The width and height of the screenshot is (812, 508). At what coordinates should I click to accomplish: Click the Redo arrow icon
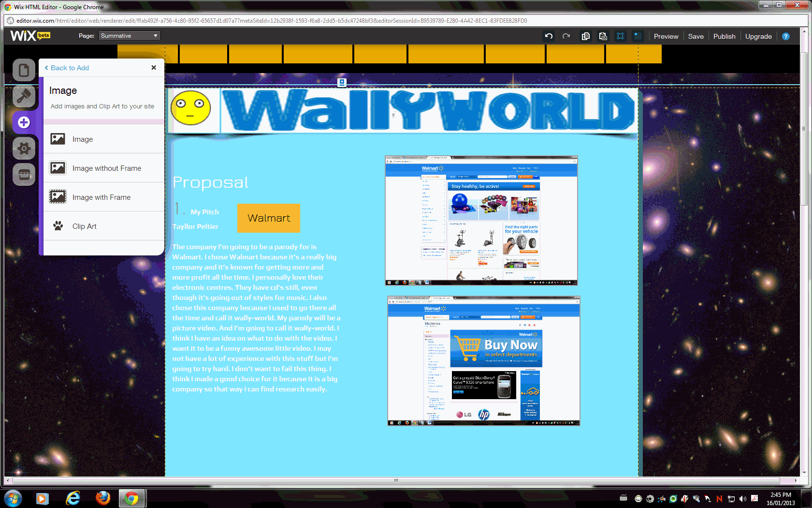point(566,36)
